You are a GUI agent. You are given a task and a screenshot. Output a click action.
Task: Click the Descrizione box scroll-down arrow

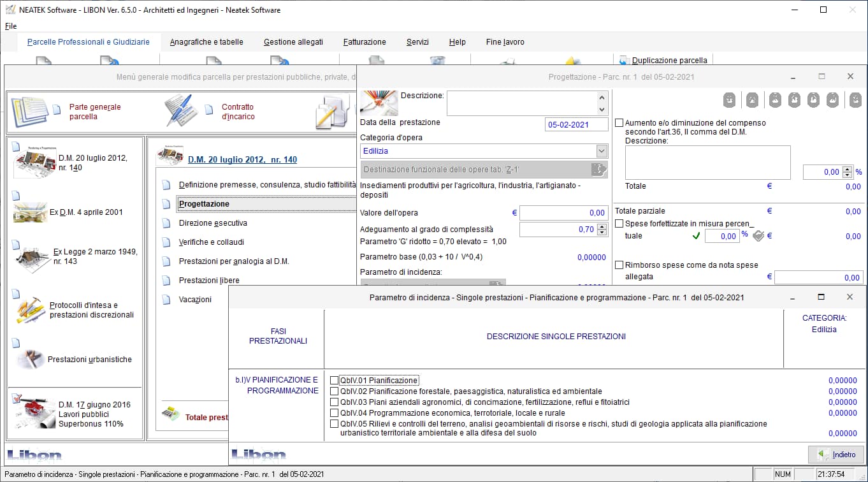[x=602, y=109]
